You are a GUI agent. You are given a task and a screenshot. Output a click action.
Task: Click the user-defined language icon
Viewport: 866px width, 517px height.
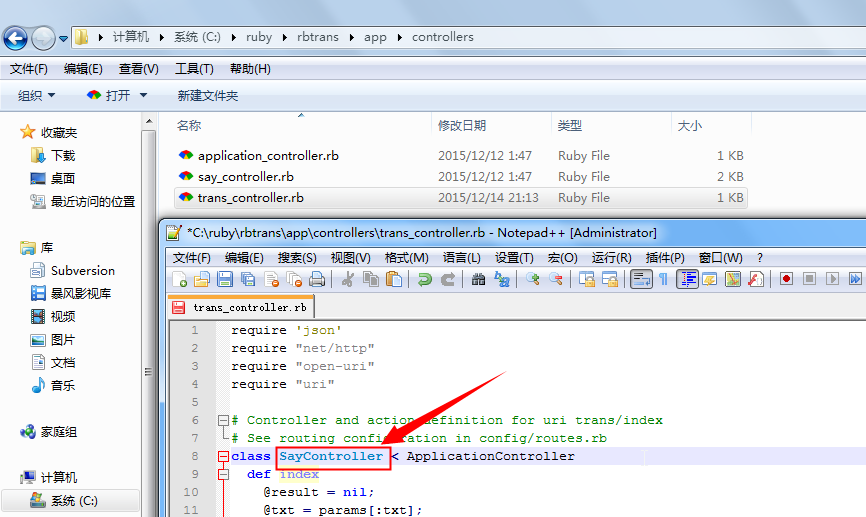710,279
